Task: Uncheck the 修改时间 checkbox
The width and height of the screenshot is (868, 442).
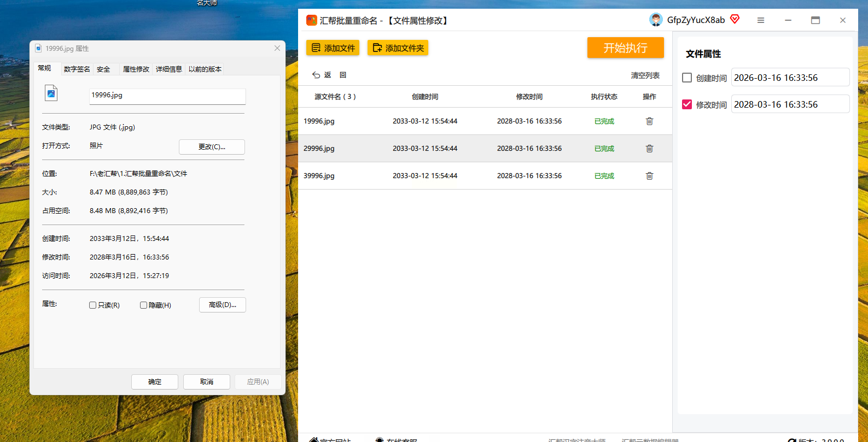Action: click(x=687, y=104)
